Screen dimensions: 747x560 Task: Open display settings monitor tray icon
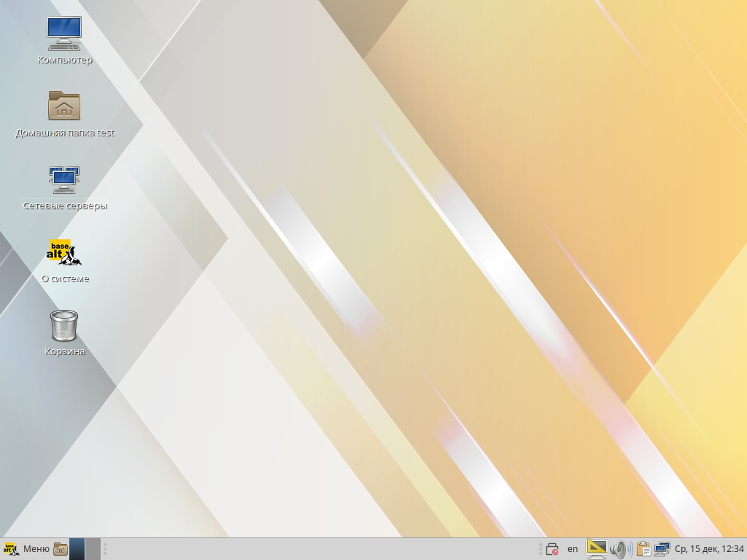click(597, 549)
